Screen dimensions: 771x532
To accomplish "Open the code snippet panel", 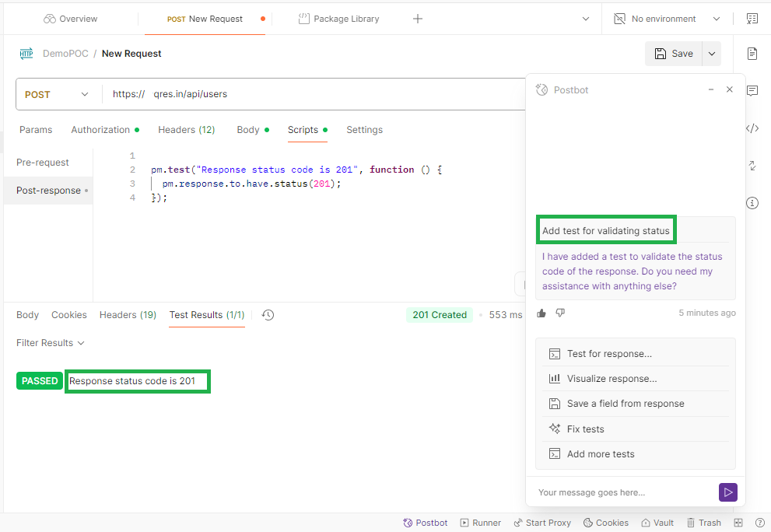I will [752, 128].
